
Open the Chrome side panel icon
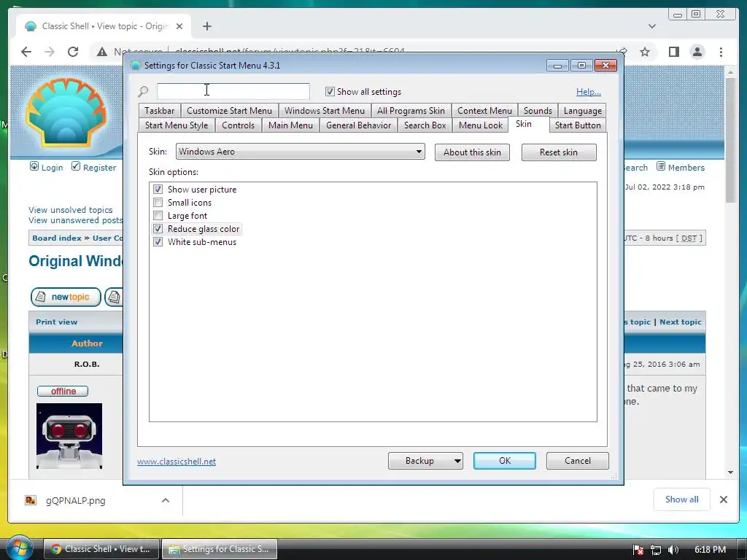pyautogui.click(x=673, y=52)
